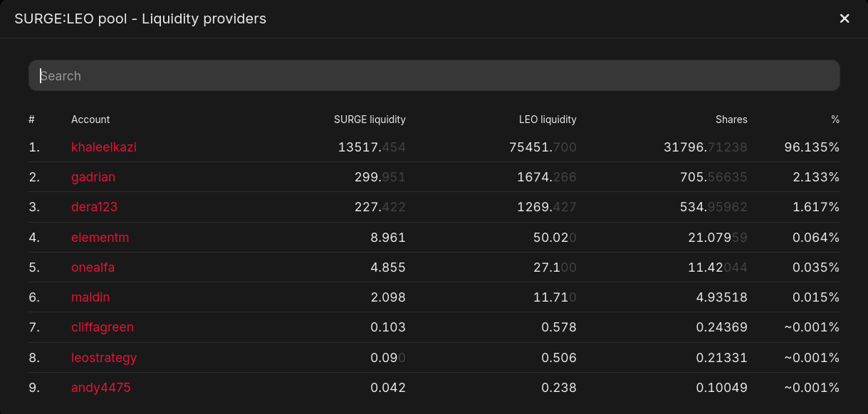The image size is (868, 414).
Task: Click the percent column header
Action: (x=835, y=120)
